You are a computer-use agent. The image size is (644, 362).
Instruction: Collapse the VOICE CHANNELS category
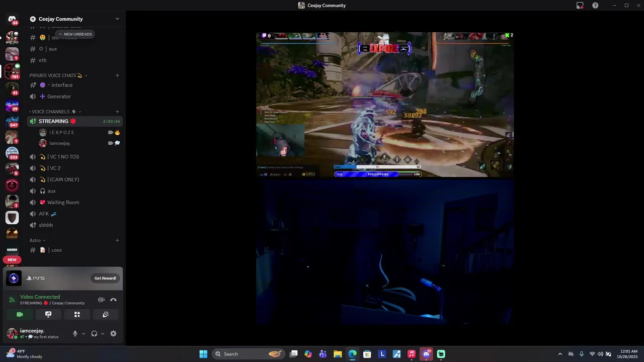click(x=55, y=112)
